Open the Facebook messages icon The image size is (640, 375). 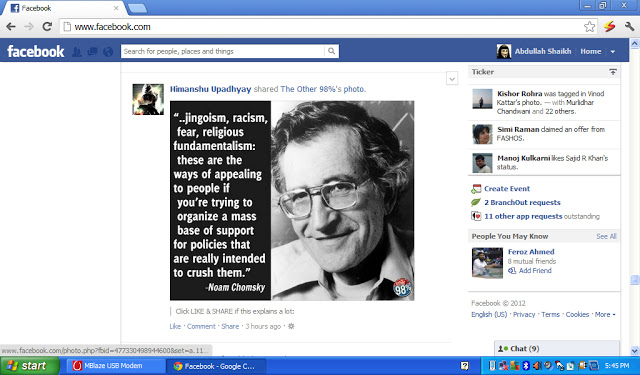[93, 51]
